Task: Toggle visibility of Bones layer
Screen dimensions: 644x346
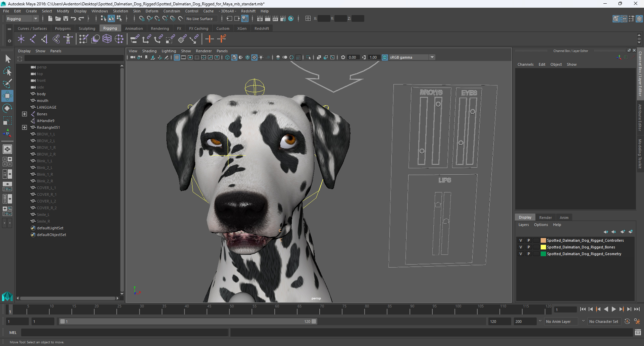Action: click(x=521, y=247)
